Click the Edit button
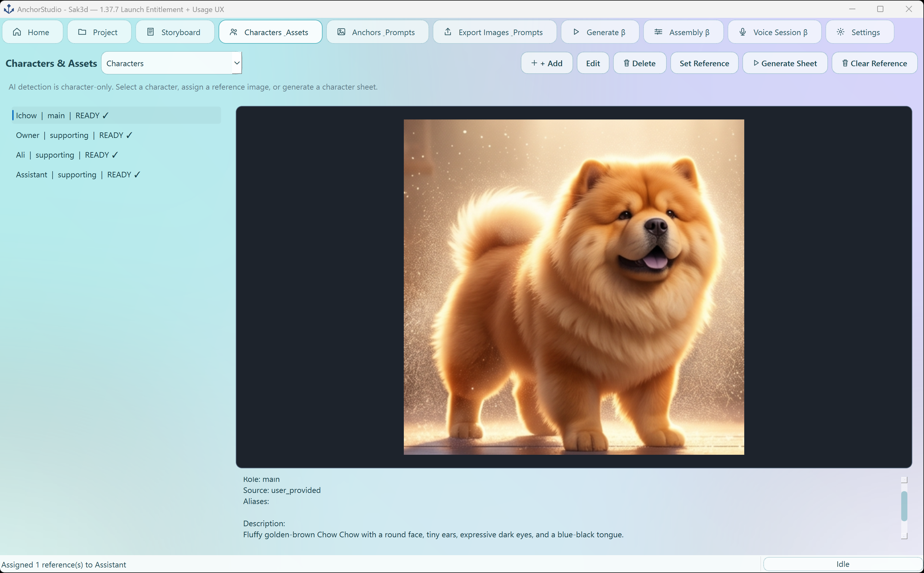Image resolution: width=924 pixels, height=573 pixels. [x=593, y=63]
